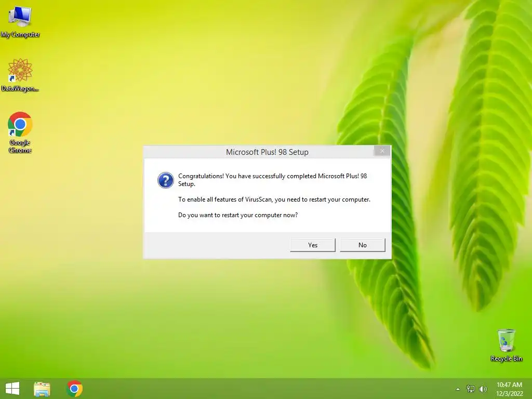Click the 12/3/2022 date in the tray
The width and height of the screenshot is (532, 399).
coord(509,394)
